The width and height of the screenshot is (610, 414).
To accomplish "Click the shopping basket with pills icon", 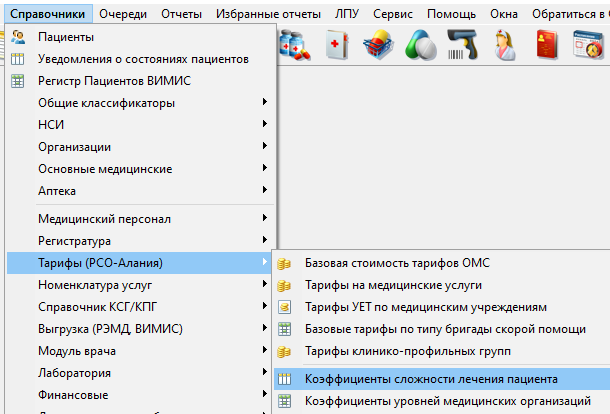I will tap(377, 43).
